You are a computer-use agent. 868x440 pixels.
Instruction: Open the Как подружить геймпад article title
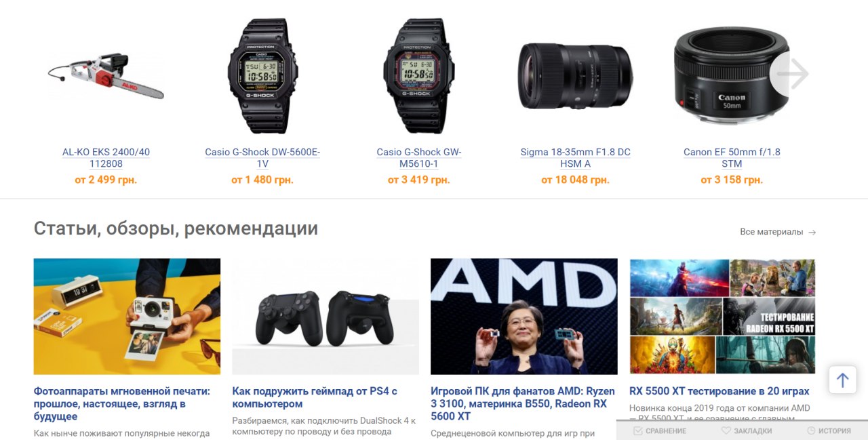point(315,397)
